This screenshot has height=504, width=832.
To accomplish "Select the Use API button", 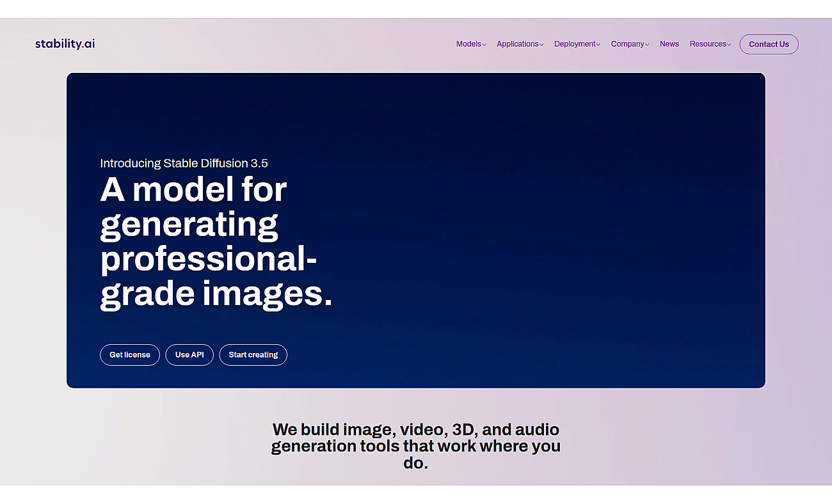I will (189, 355).
